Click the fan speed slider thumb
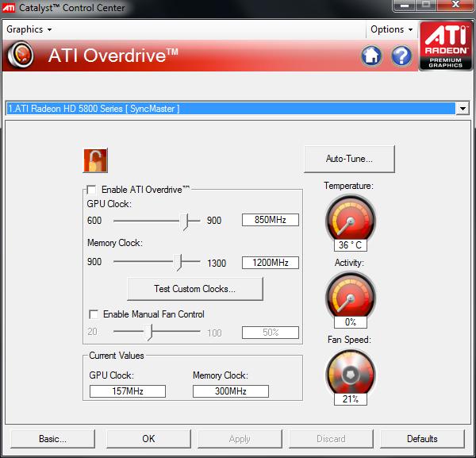The width and height of the screenshot is (476, 458). pos(148,332)
